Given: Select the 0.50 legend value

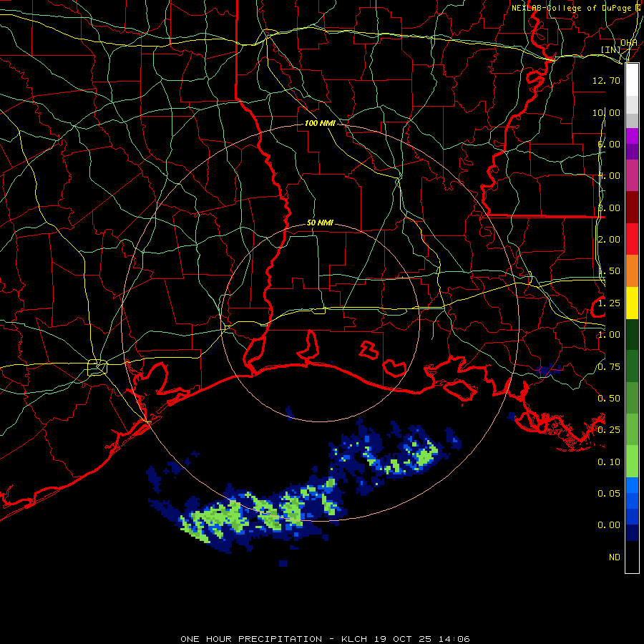Looking at the screenshot, I should (609, 399).
